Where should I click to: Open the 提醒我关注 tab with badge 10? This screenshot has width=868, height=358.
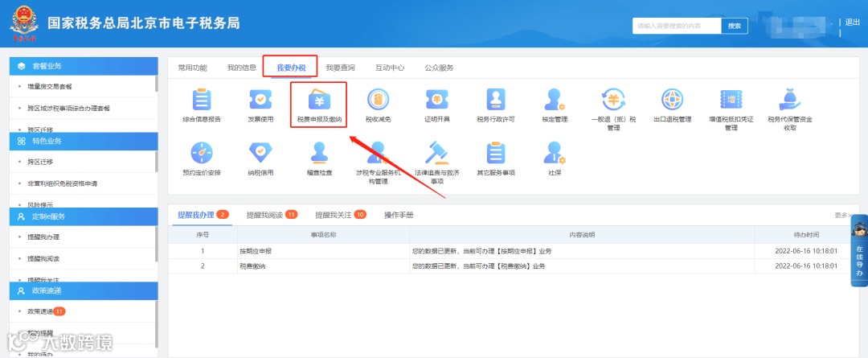click(341, 215)
